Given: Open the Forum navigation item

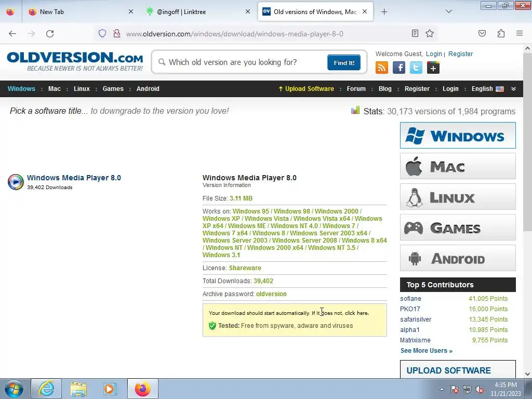Looking at the screenshot, I should coord(356,89).
